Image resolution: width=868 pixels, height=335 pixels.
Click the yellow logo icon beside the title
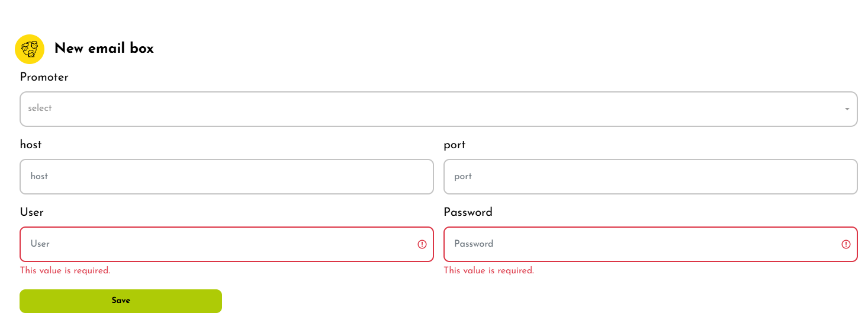pyautogui.click(x=30, y=49)
